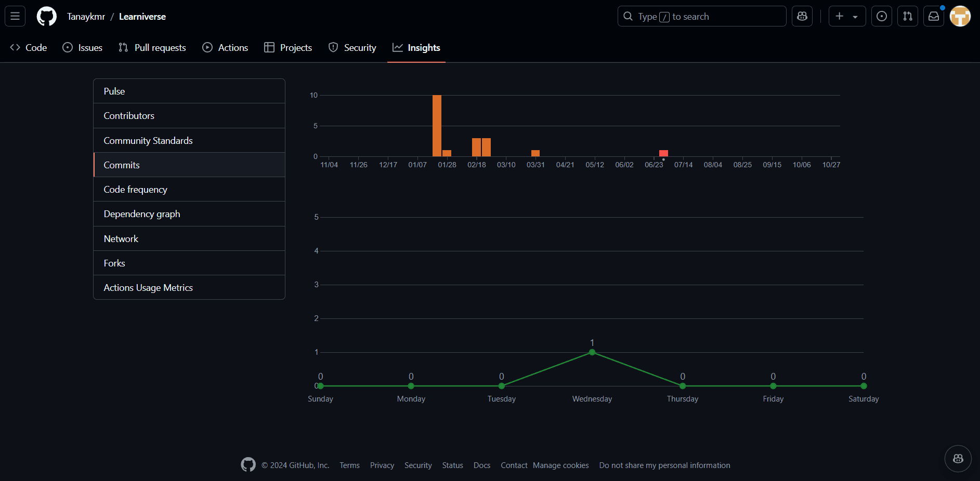Open Learniverse repository link

tap(142, 16)
